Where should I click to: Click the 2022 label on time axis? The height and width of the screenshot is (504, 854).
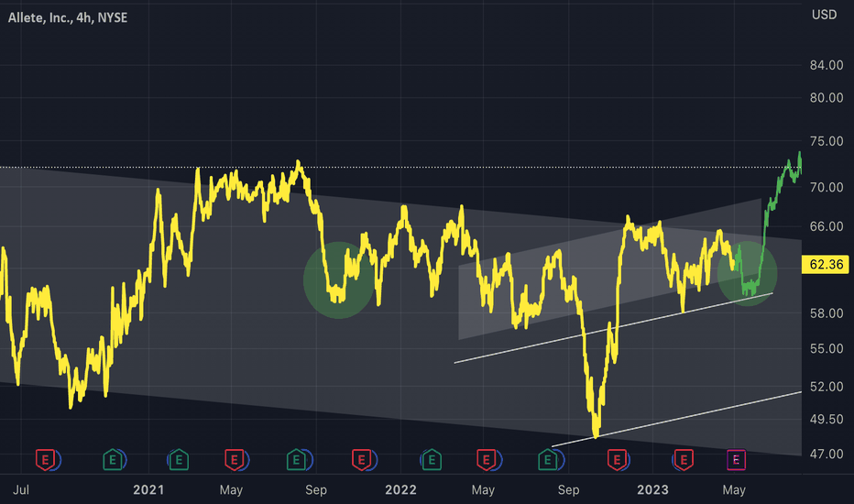(x=400, y=490)
